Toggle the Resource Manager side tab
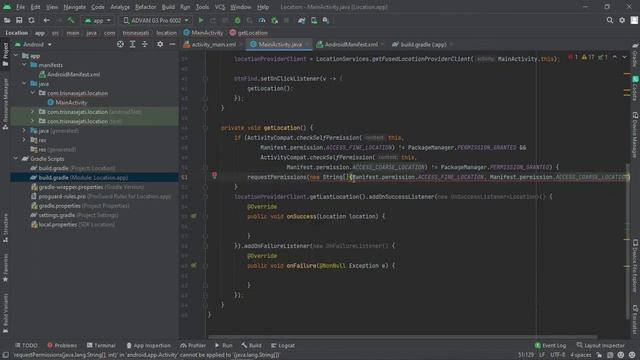640x360 pixels. 5,104
